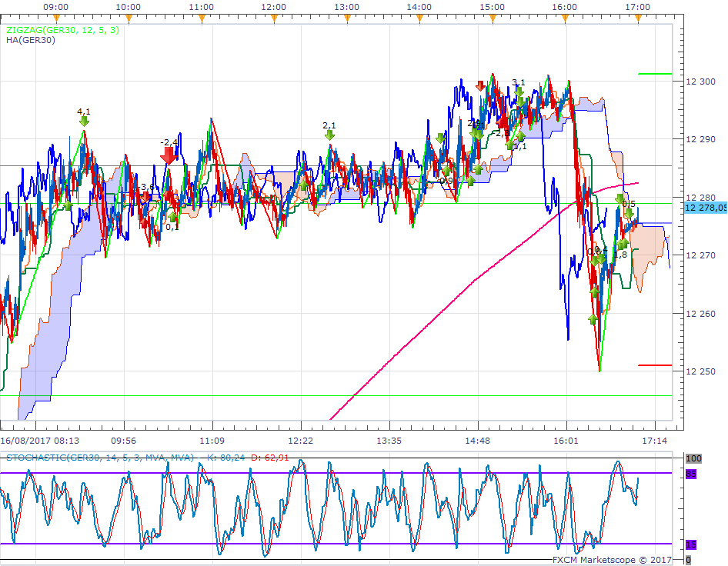Click the green down arrow labeled 3,1
728x566 pixels.
tap(519, 92)
